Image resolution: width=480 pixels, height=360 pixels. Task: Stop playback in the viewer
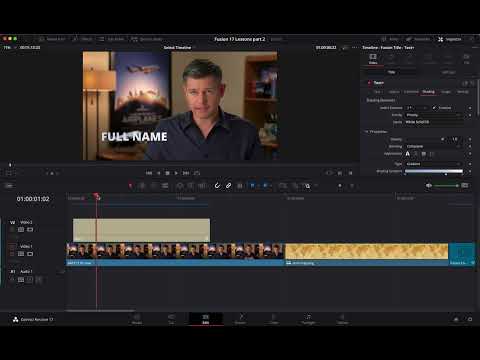pyautogui.click(x=167, y=173)
